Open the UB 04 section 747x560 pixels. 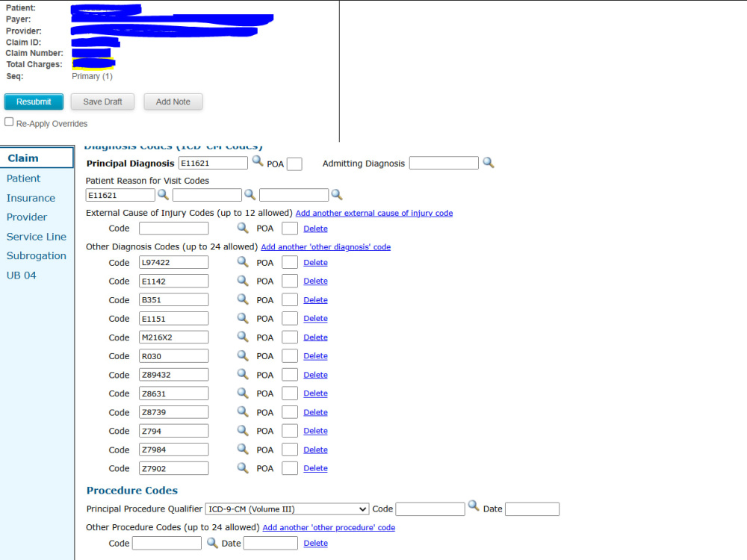(22, 276)
